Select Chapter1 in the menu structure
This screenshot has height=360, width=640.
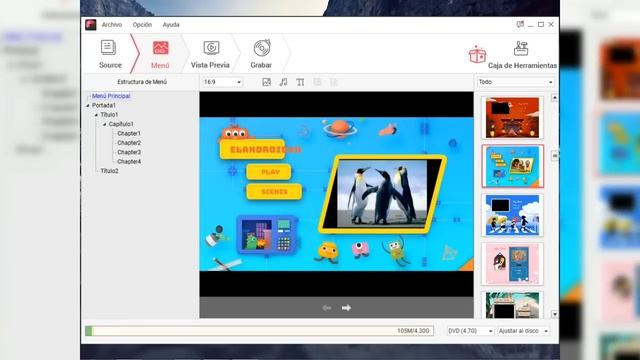(129, 133)
